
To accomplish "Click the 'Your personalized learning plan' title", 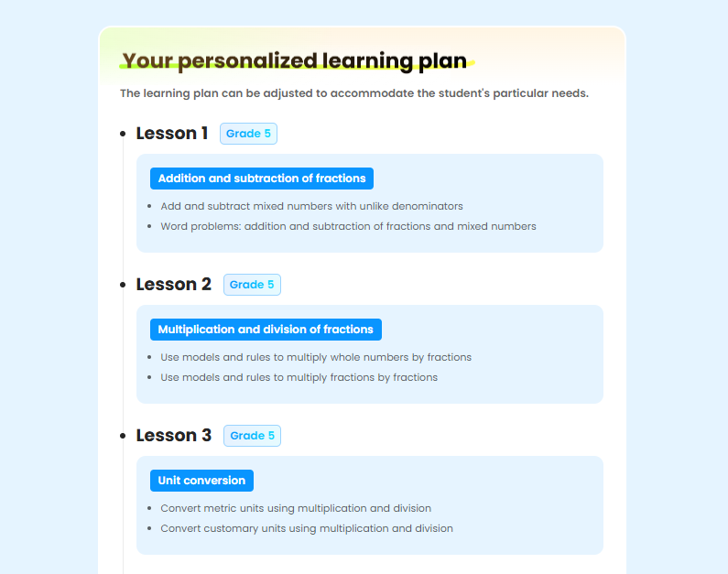I will [x=294, y=60].
